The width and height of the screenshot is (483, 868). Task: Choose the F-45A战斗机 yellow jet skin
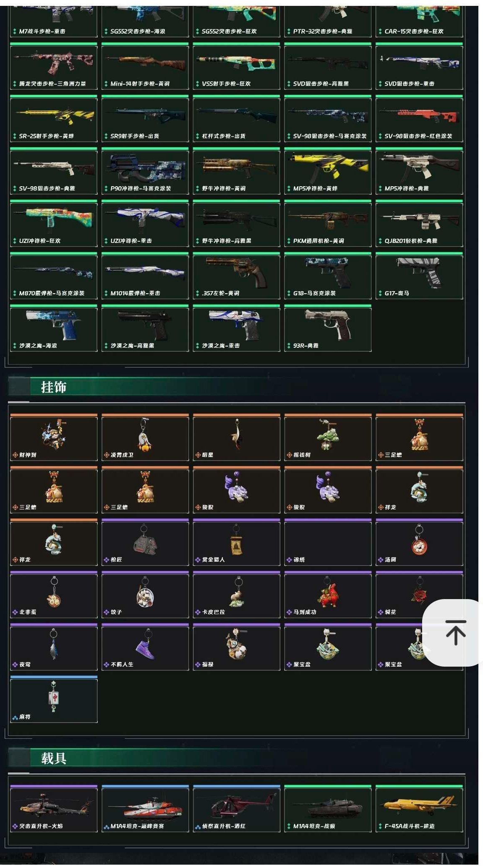pos(419,808)
